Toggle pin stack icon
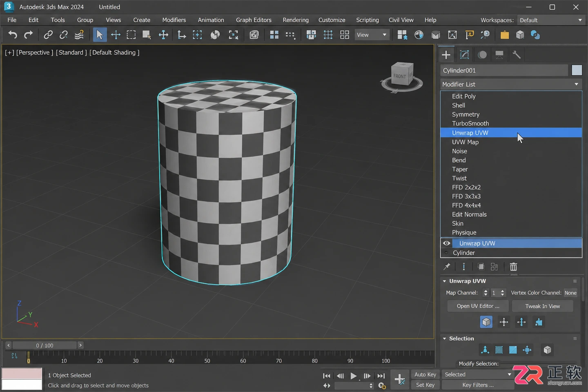 [447, 267]
